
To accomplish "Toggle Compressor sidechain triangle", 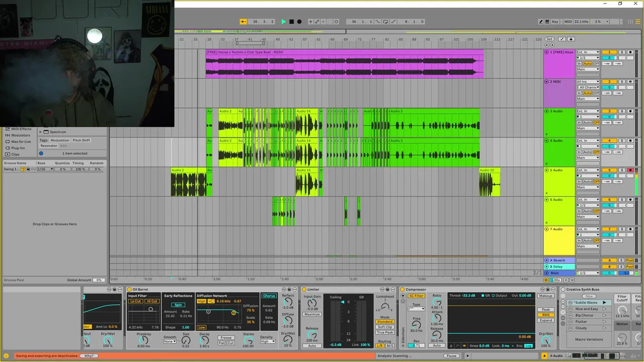I will point(403,296).
